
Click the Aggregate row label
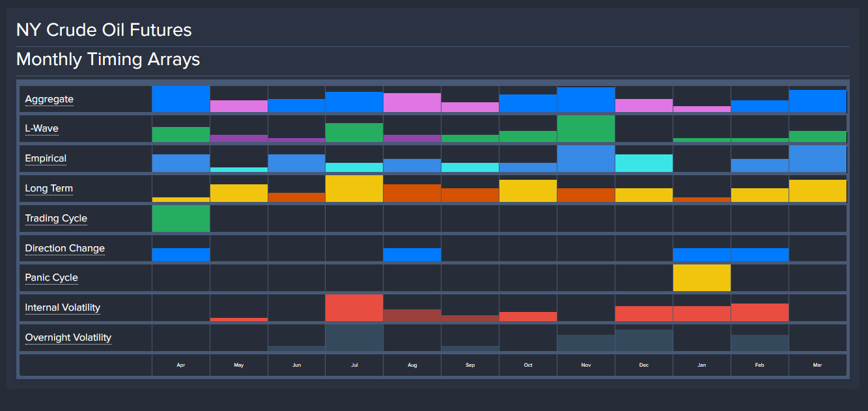click(49, 100)
